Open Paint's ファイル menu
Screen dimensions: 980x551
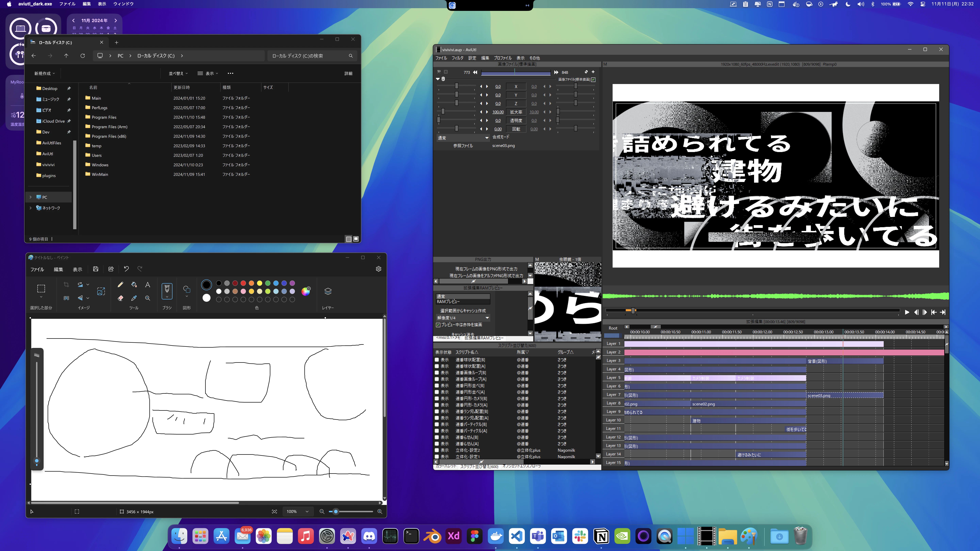point(37,269)
